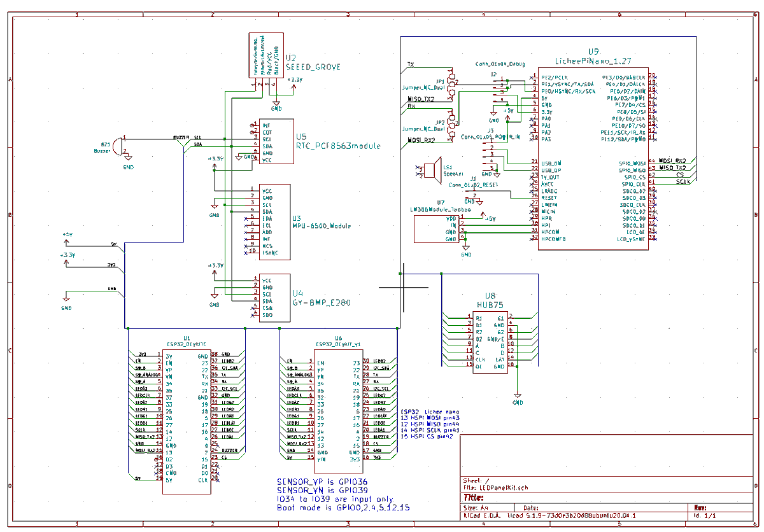
Task: Select the U7 LM386 module box
Action: coord(435,228)
